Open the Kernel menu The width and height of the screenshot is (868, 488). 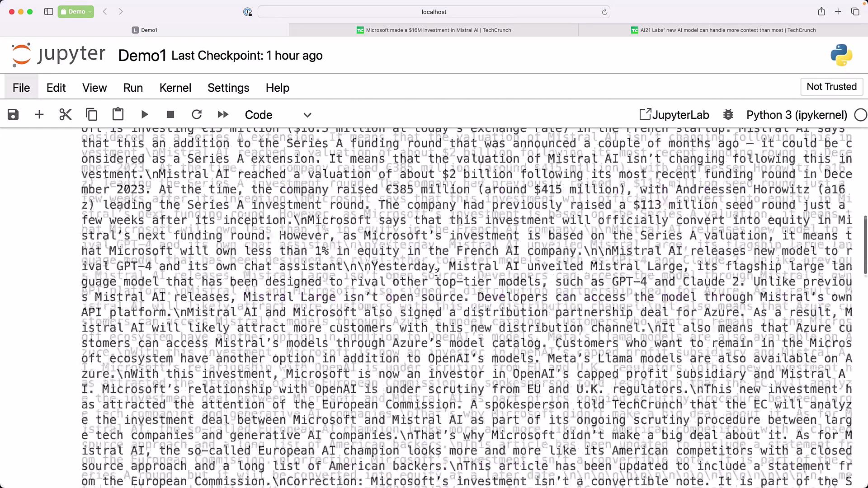[x=175, y=88]
